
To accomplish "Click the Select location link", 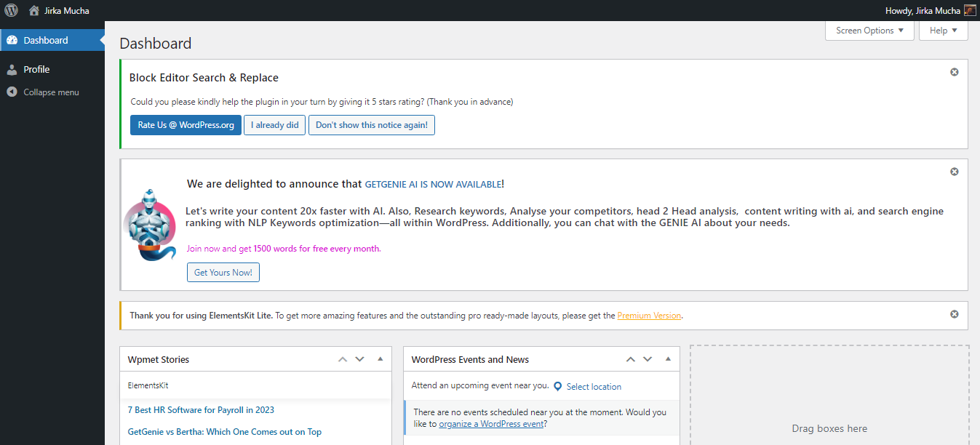I will [594, 387].
